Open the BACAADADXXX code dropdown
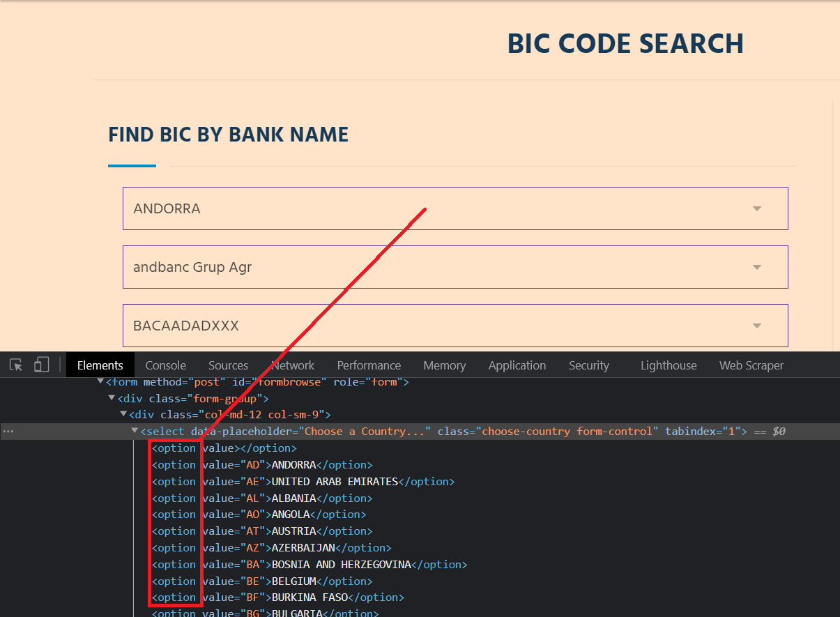This screenshot has height=617, width=840. [x=455, y=326]
